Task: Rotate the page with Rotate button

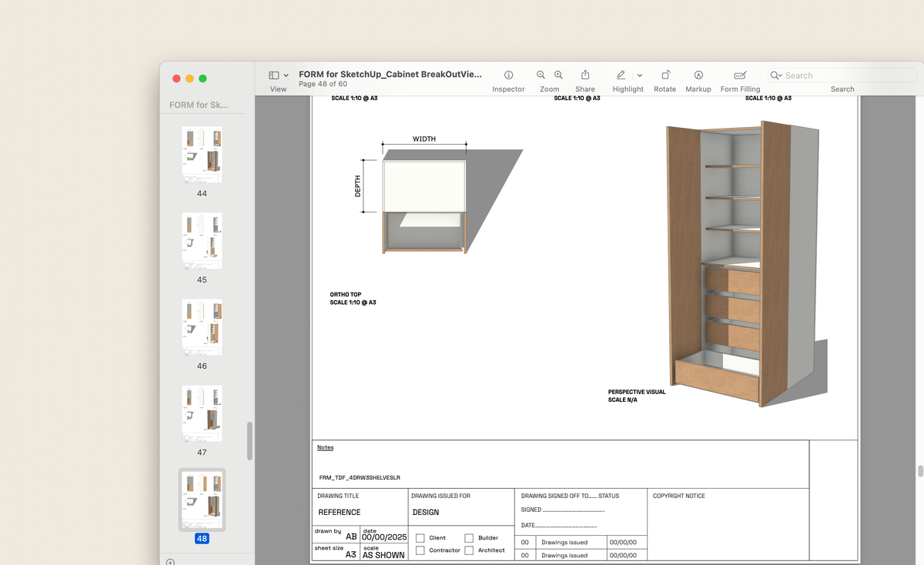Action: click(x=665, y=75)
